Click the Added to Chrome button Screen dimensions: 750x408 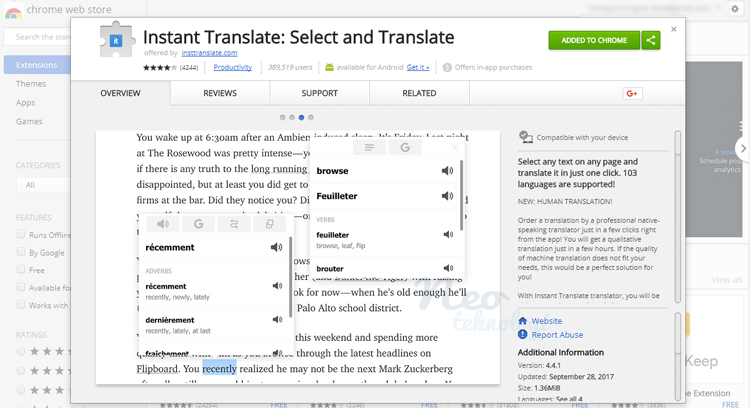594,41
